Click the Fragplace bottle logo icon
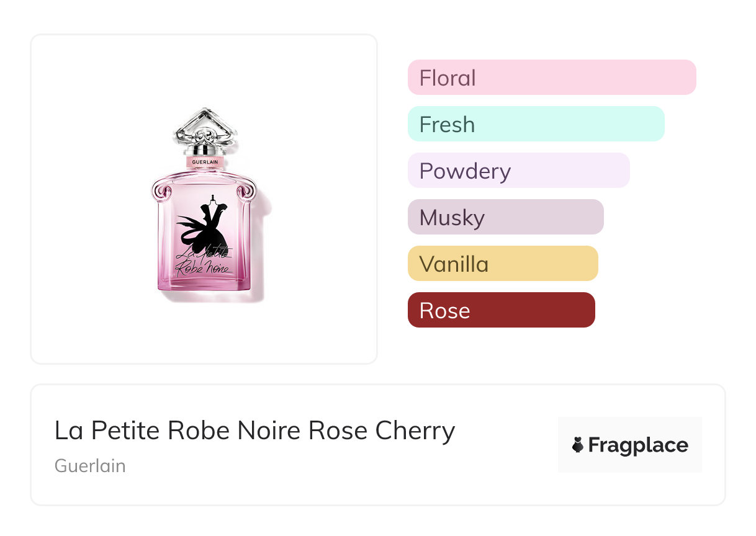The width and height of the screenshot is (756, 536). [578, 445]
